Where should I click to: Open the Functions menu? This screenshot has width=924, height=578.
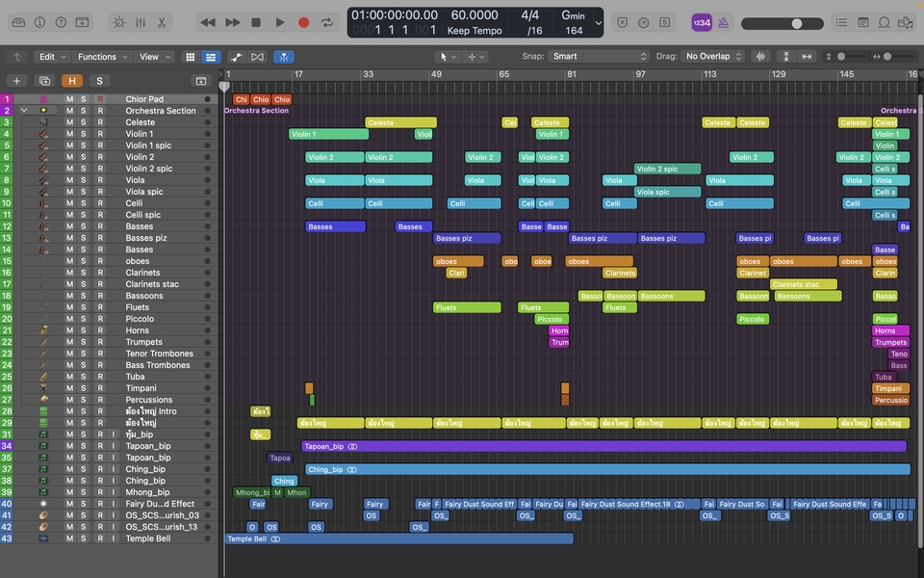pos(102,57)
